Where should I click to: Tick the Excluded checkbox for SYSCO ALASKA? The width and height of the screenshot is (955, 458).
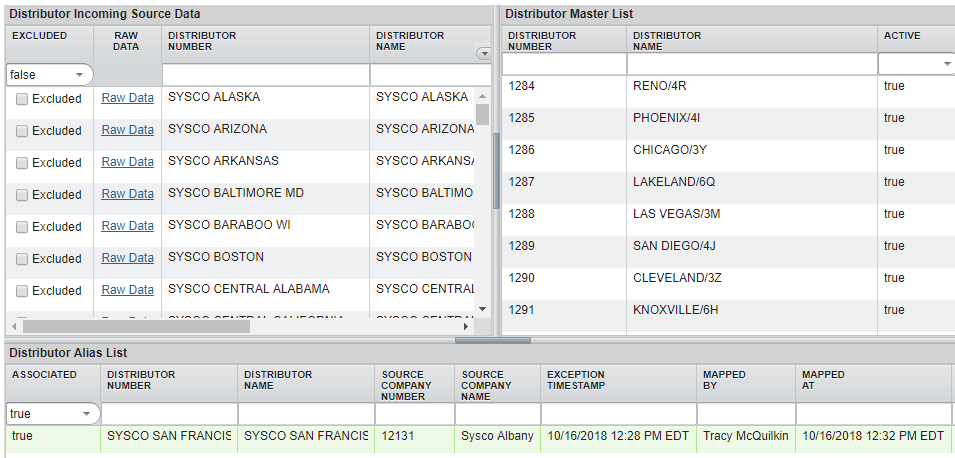(x=22, y=99)
